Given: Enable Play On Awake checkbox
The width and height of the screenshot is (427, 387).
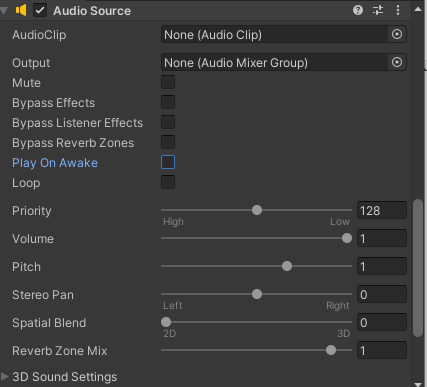Looking at the screenshot, I should (x=168, y=162).
